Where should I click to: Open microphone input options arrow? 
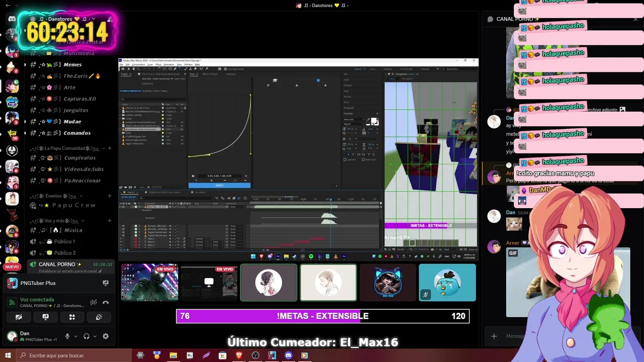coord(75,336)
